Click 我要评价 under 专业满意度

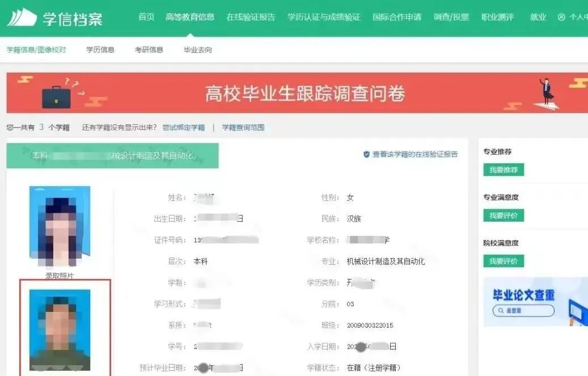[x=504, y=216]
